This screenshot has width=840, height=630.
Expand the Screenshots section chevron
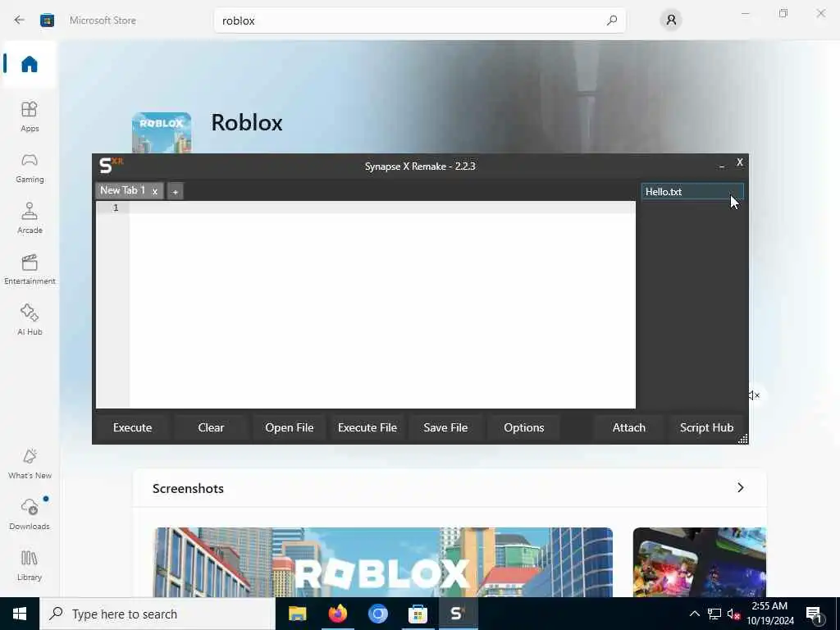[741, 487]
